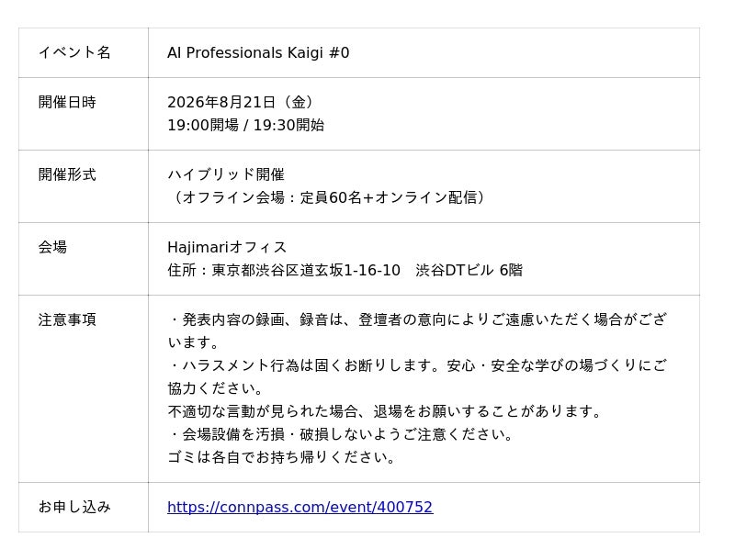
Task: Click the date 2026年8月21日（金）
Action: (x=241, y=102)
